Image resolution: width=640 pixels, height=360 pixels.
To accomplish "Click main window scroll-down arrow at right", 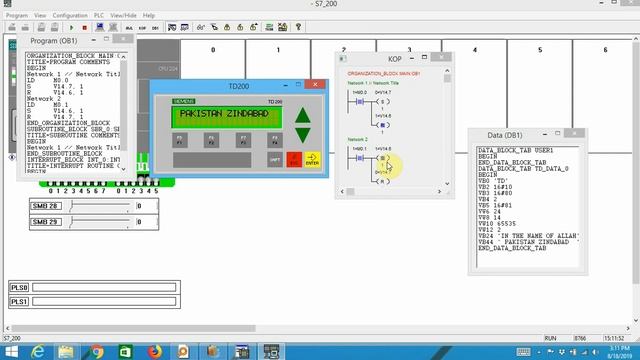I will coord(636,320).
